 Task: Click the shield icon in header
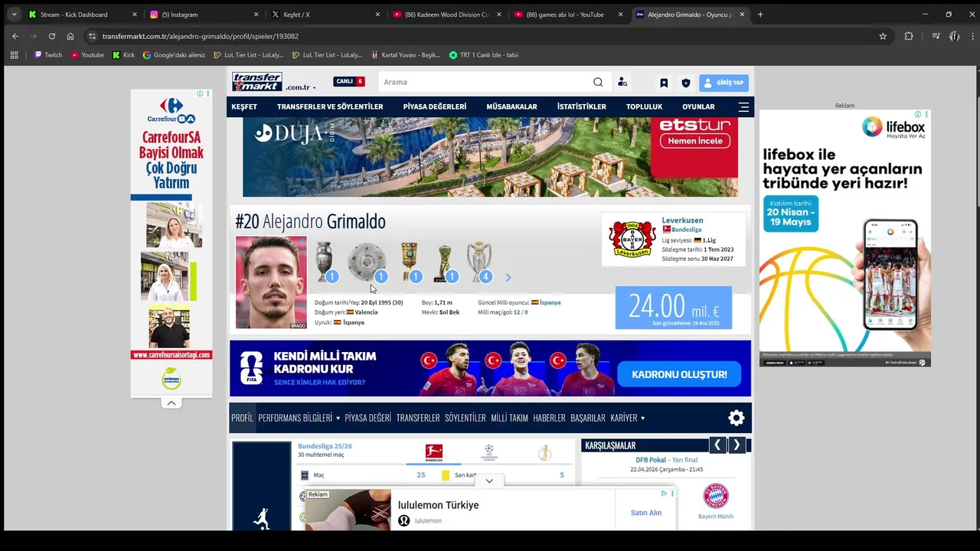point(685,83)
